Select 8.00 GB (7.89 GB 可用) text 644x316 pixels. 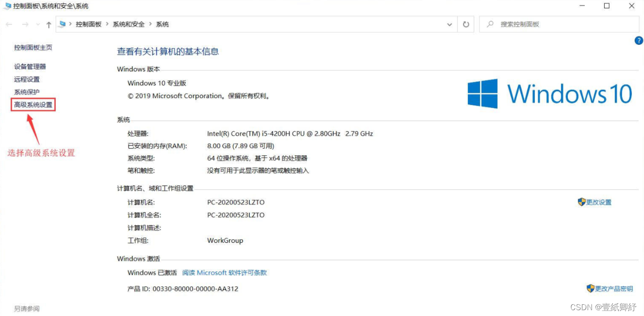point(241,146)
